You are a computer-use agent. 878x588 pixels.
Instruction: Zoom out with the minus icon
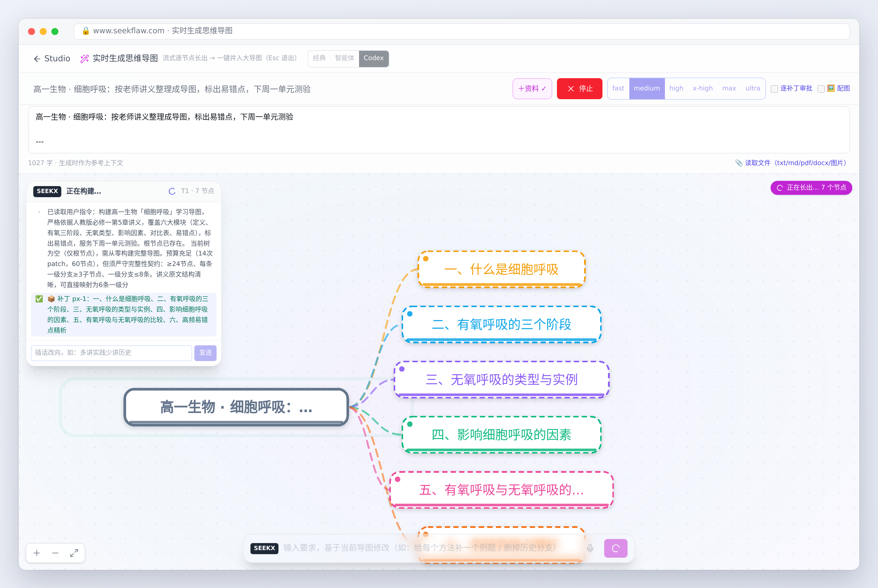[55, 553]
